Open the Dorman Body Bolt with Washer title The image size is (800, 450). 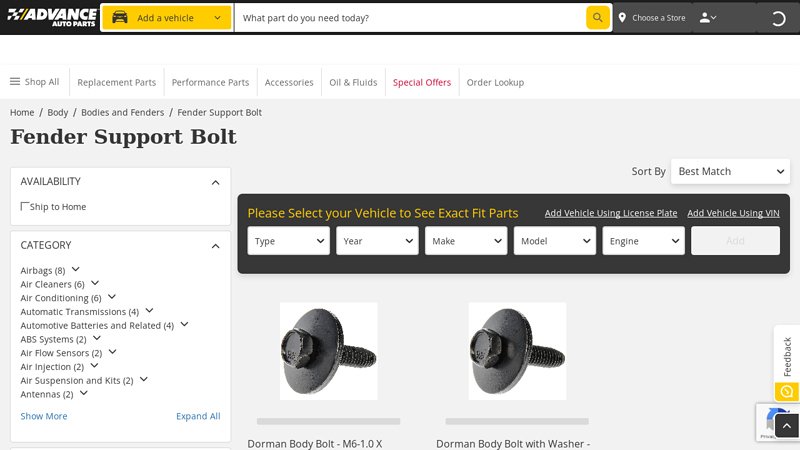513,444
